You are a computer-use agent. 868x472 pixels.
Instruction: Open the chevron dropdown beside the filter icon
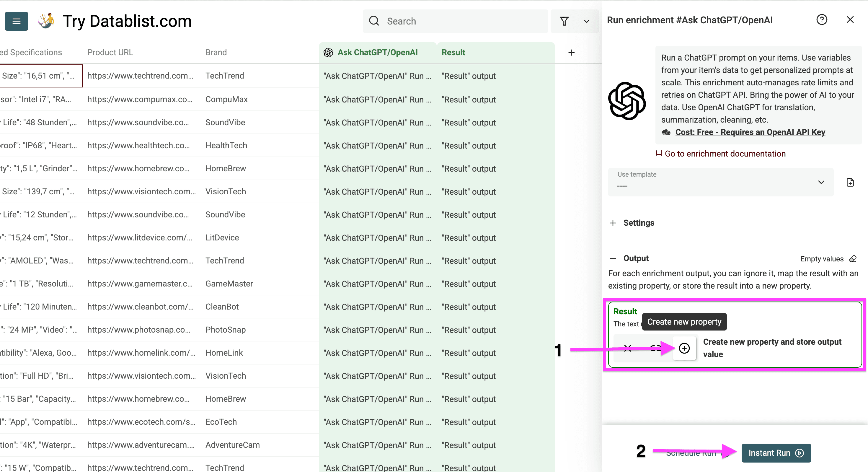(x=586, y=21)
